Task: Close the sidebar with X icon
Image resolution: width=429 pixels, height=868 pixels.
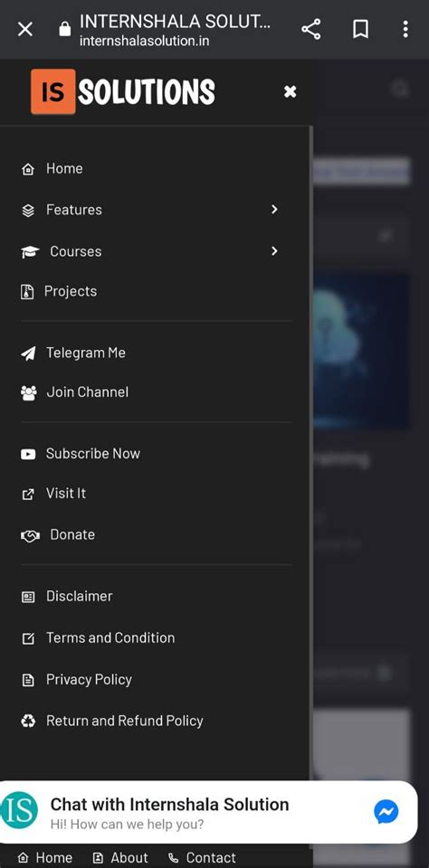Action: coord(290,92)
